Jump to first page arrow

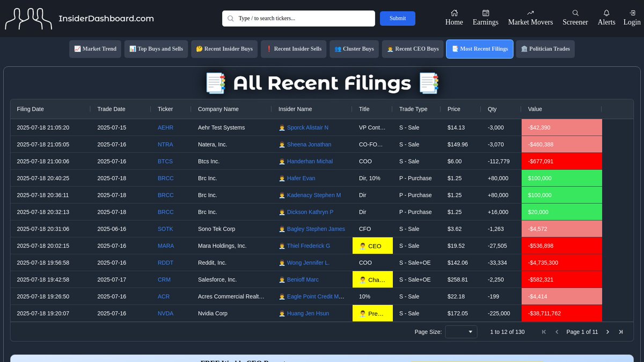click(544, 332)
